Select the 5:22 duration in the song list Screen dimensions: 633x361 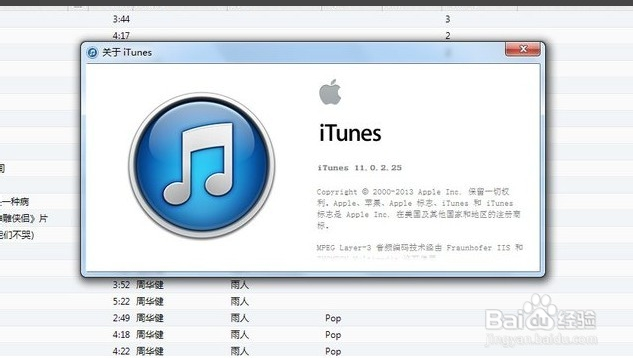tap(121, 301)
